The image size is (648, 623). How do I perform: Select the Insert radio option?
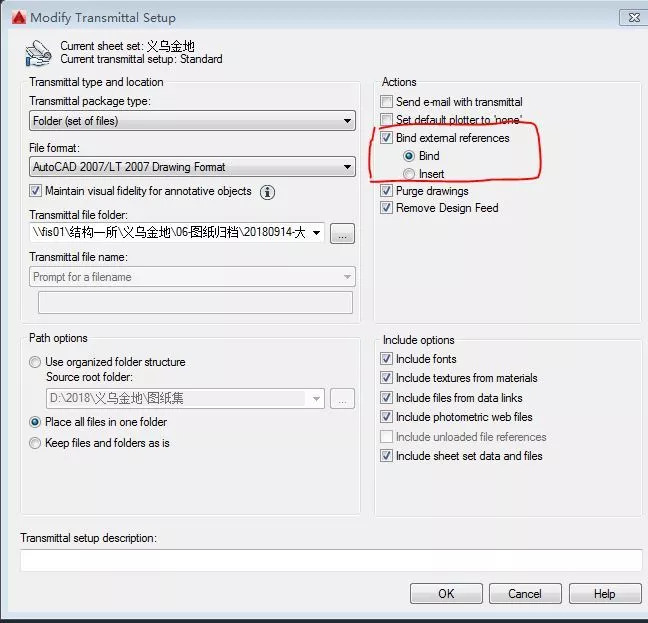pos(408,174)
